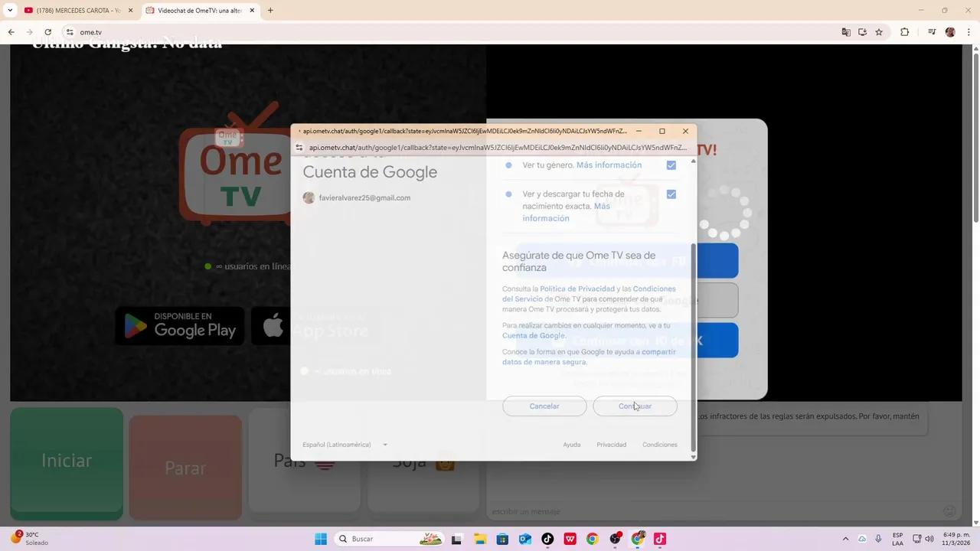Click the translate page icon in address bar
Screen dimensions: 980x551
[846, 32]
